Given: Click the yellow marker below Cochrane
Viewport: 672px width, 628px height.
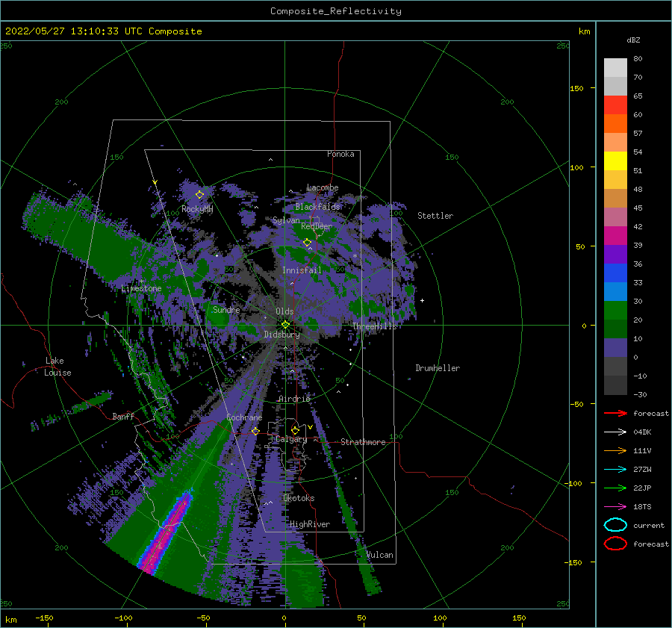Looking at the screenshot, I should point(256,431).
